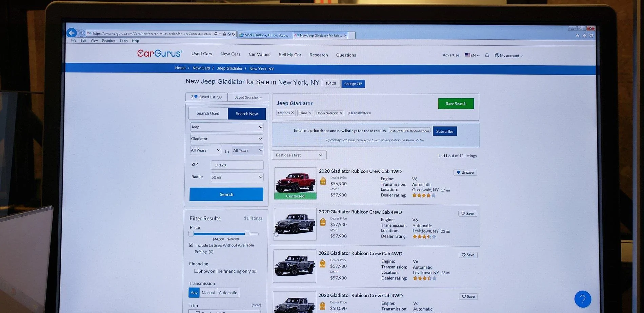Viewport: 644px width, 313px height.
Task: Expand the Saved Searches dropdown
Action: [248, 98]
